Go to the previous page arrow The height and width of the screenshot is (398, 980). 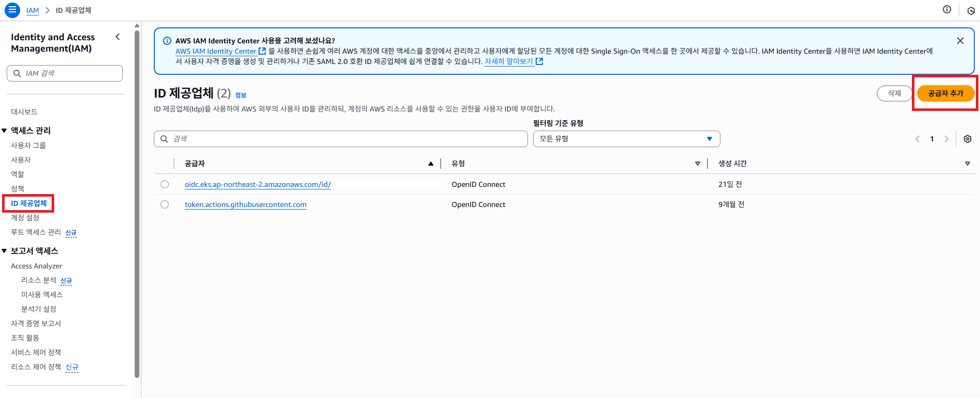coord(918,139)
